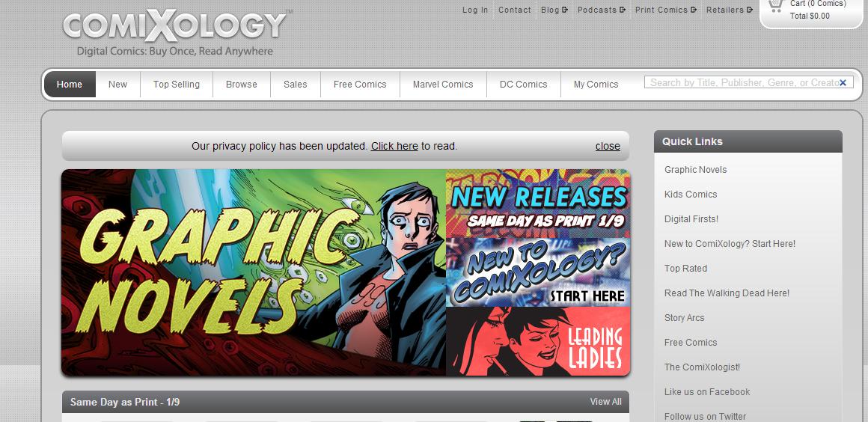Open Podcasts external link

[x=602, y=10]
